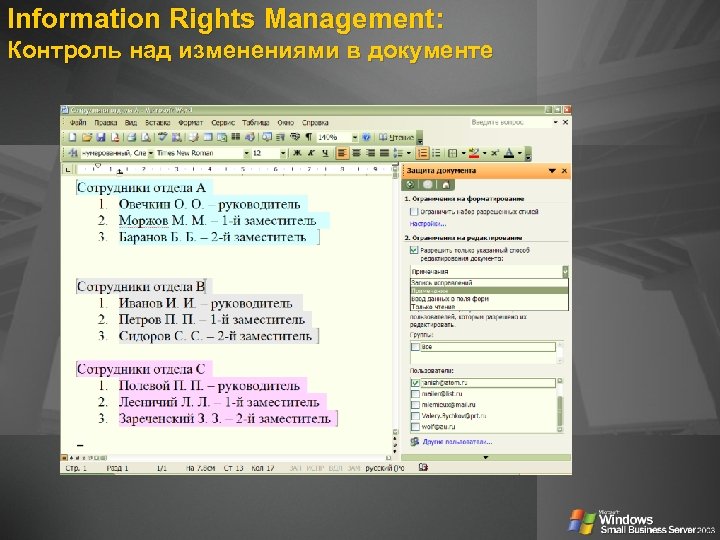Open the font size 12 dropdown
This screenshot has width=720, height=540.
coord(283,153)
